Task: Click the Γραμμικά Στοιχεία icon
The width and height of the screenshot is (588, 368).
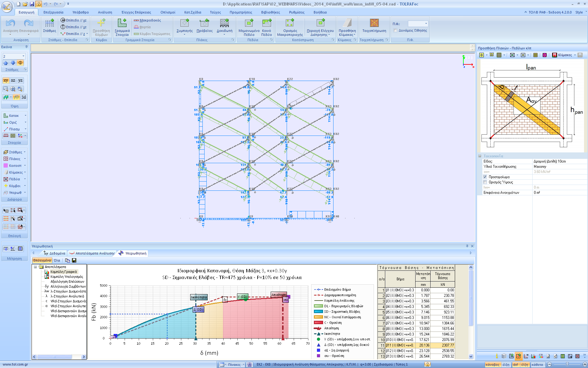Action: [x=122, y=23]
